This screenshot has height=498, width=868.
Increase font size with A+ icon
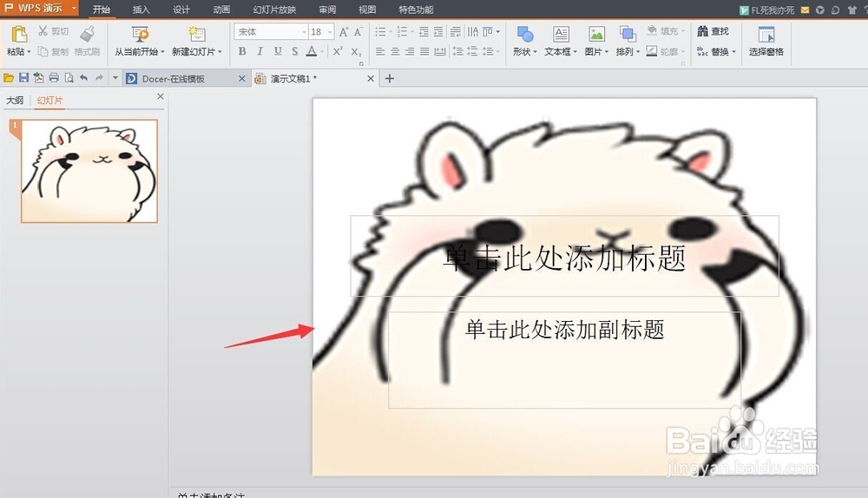[344, 31]
